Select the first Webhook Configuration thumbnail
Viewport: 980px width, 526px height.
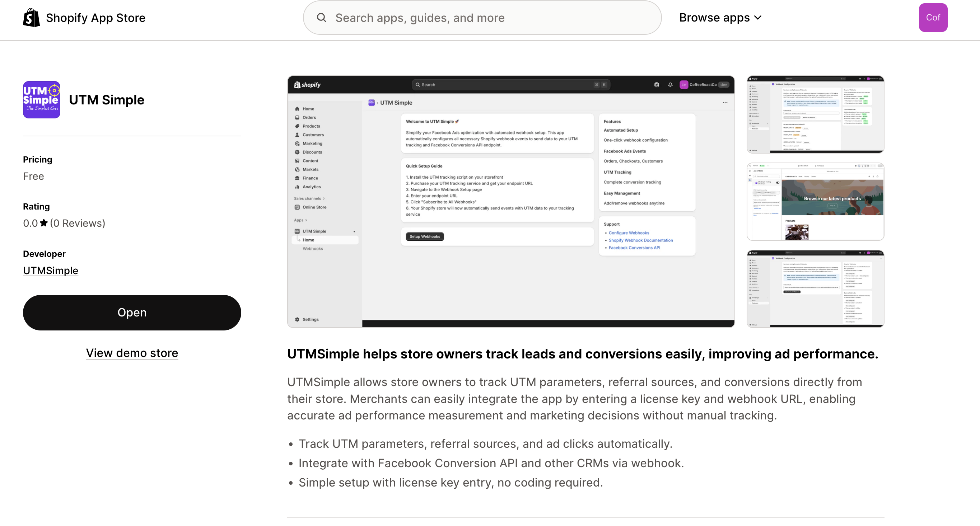tap(815, 114)
